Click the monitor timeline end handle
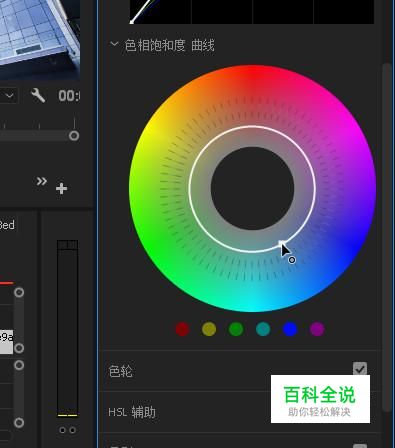Screen dimensions: 395x448 click(x=74, y=136)
